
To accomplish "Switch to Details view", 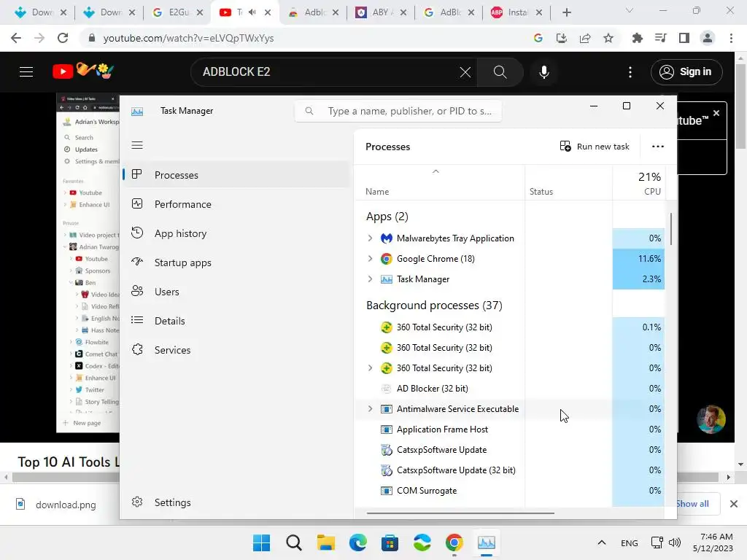I will click(x=237, y=321).
